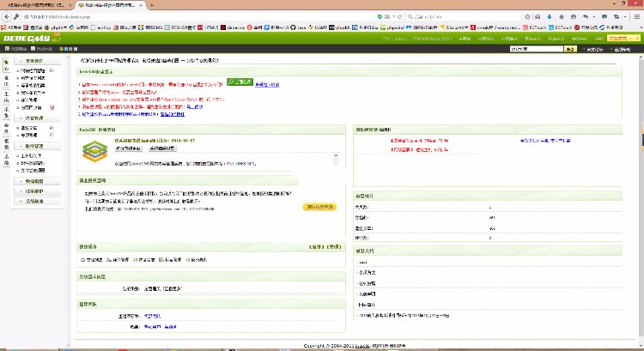The height and width of the screenshot is (351, 644).
Task: Select the 会员 vertical tab on left edge
Action: pos(6,128)
